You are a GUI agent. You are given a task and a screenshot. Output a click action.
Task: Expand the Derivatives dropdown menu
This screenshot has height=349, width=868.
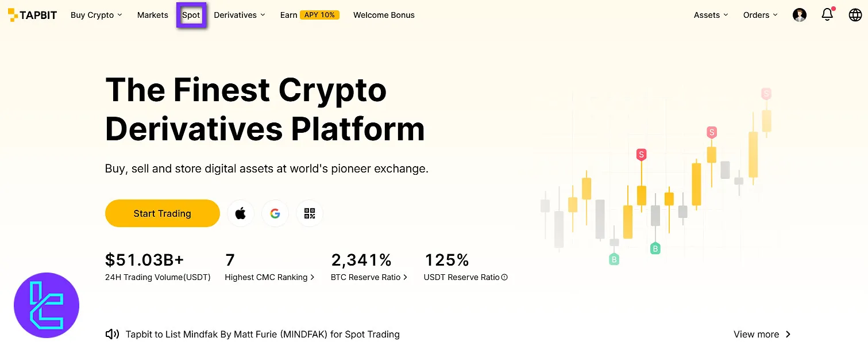[239, 15]
